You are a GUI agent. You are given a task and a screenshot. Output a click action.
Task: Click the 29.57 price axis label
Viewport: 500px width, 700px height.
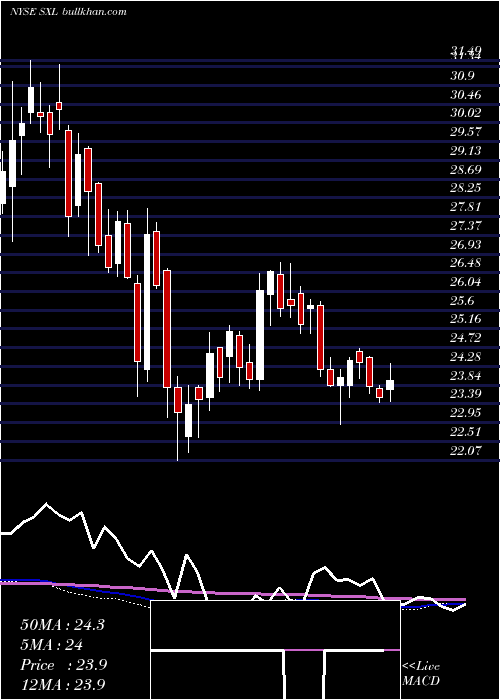[466, 132]
